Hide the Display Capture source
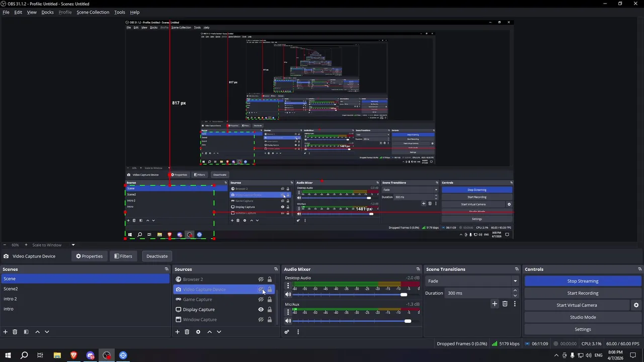The image size is (644, 362). pyautogui.click(x=261, y=310)
